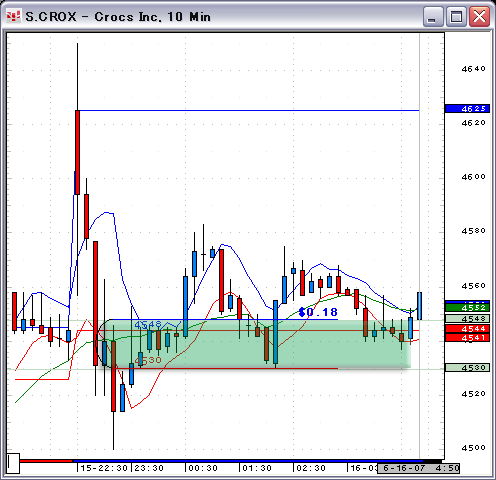This screenshot has height=480, width=496.
Task: Click the 23:30 time axis label
Action: click(149, 468)
